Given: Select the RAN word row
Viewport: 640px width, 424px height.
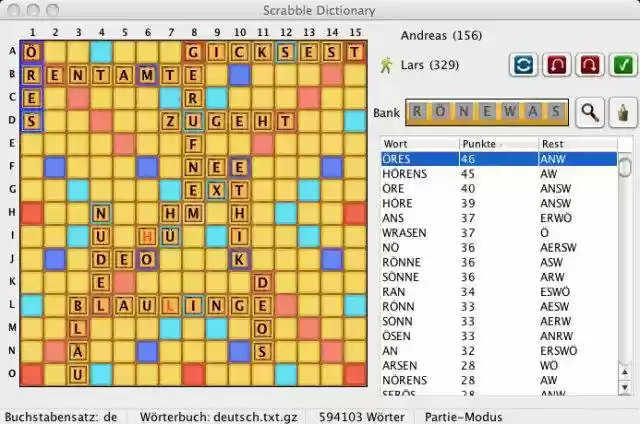Looking at the screenshot, I should [499, 292].
